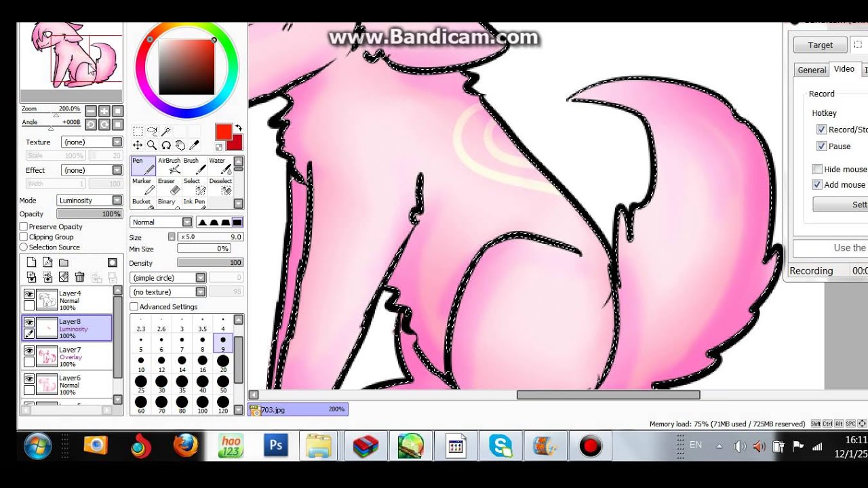
Task: Expand Advanced Settings checkbox
Action: pyautogui.click(x=134, y=306)
